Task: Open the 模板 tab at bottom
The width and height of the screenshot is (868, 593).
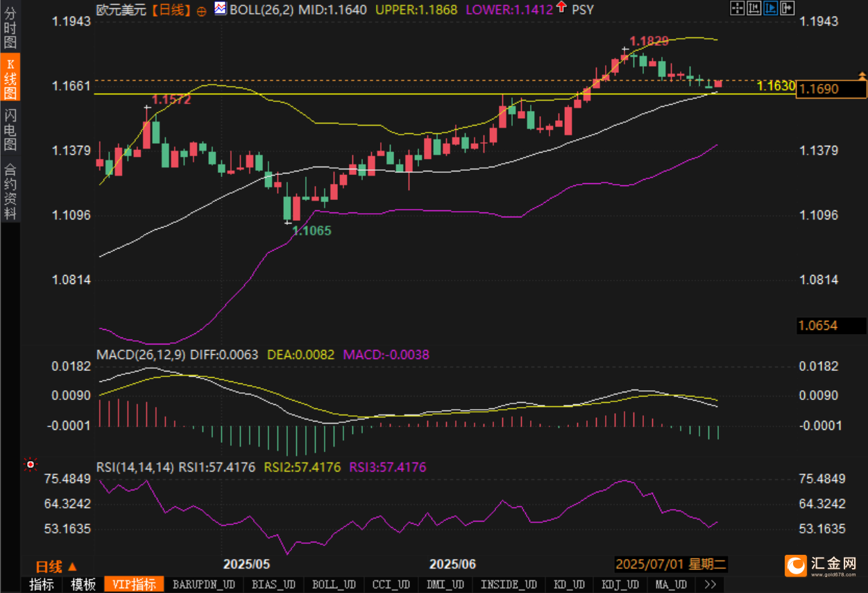Action: [83, 585]
